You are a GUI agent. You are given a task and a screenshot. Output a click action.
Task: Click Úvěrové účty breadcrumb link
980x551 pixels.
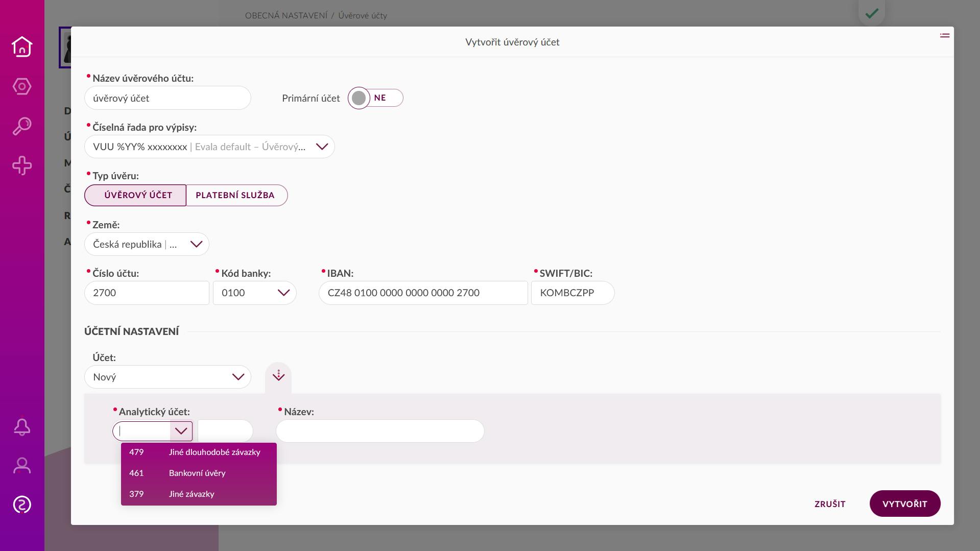tap(363, 15)
